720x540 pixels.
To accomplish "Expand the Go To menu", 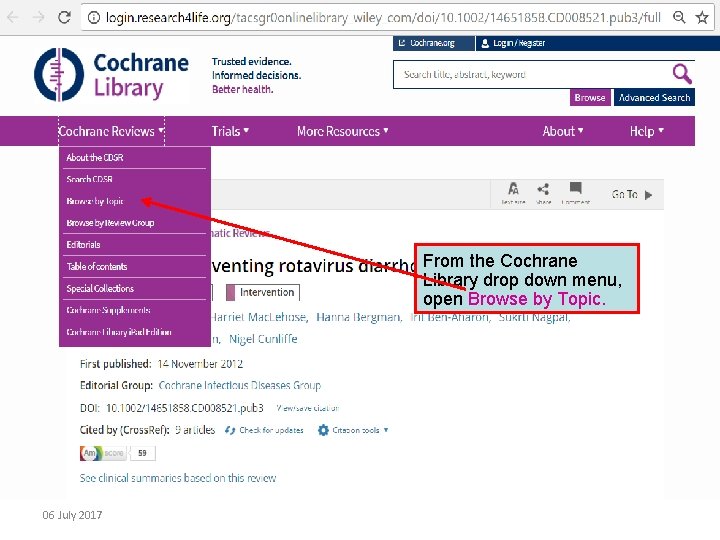I will (632, 195).
